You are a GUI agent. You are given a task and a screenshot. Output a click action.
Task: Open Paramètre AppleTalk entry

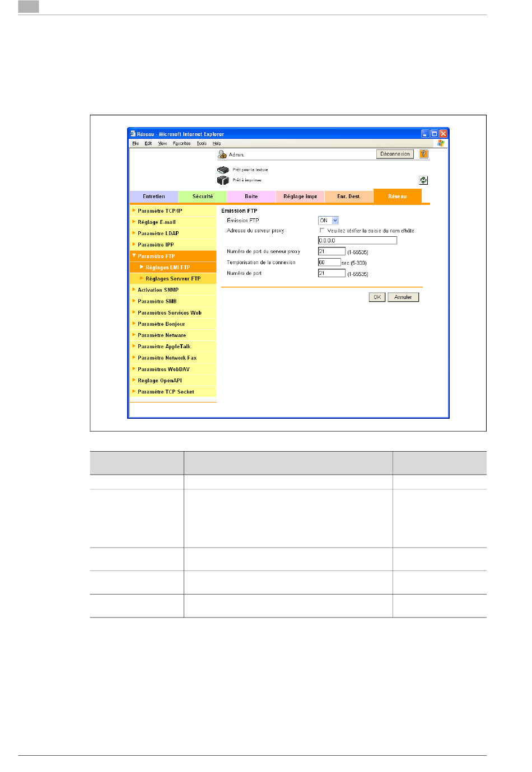tap(173, 347)
